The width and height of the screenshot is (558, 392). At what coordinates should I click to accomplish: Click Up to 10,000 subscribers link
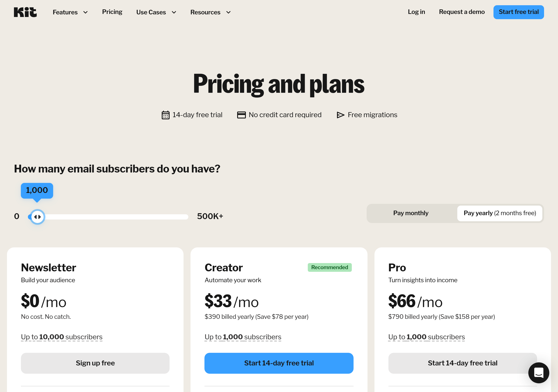[61, 337]
